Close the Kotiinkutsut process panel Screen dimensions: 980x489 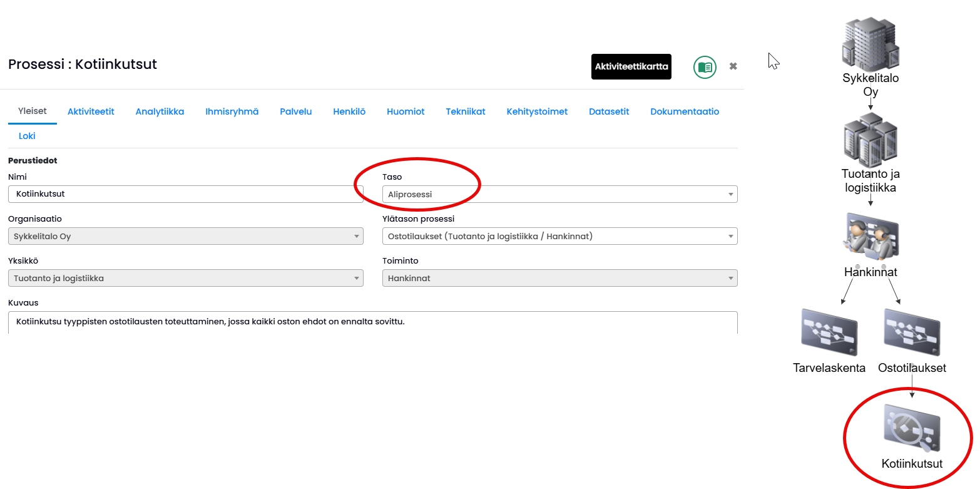(x=733, y=66)
